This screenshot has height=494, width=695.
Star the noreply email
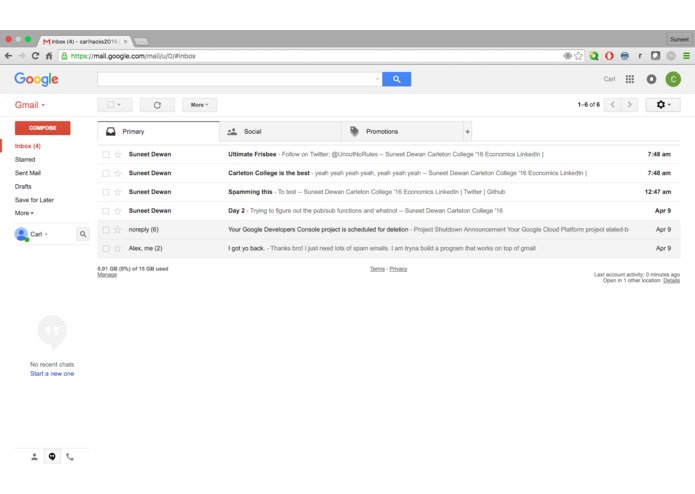coord(118,229)
